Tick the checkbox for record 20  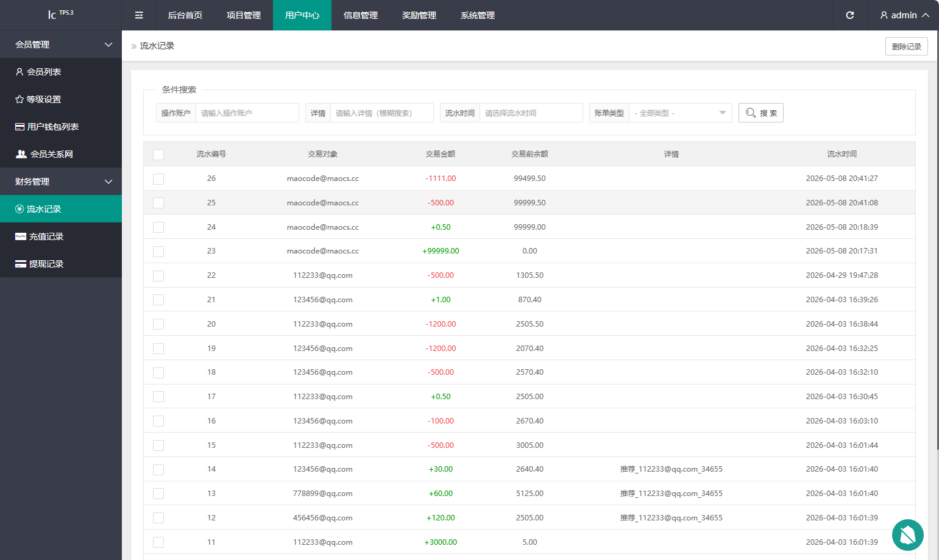[158, 324]
